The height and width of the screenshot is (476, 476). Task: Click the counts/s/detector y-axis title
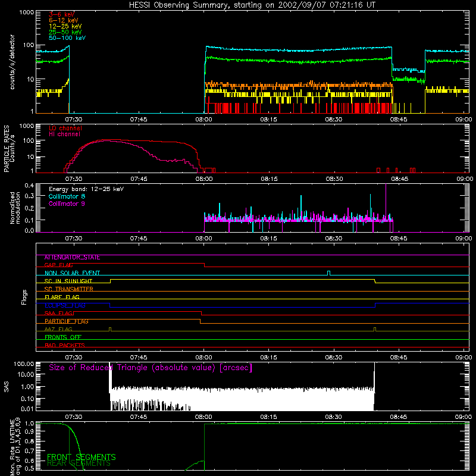[x=12, y=62]
